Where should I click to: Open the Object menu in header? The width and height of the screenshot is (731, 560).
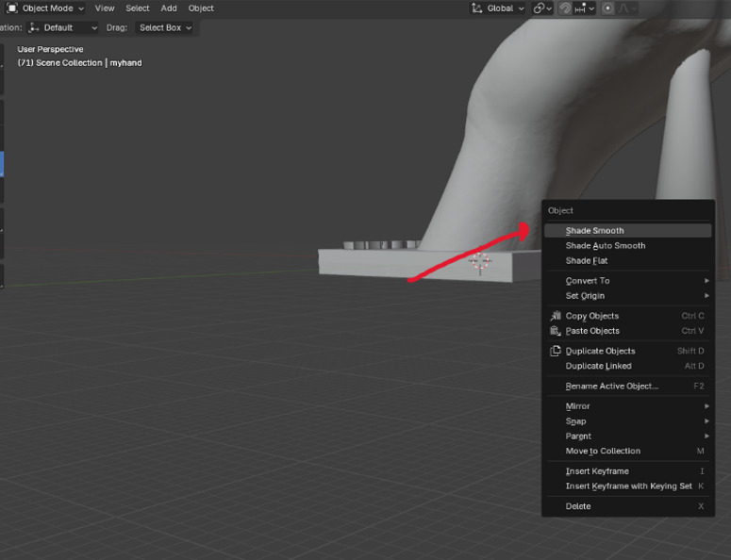coord(201,8)
